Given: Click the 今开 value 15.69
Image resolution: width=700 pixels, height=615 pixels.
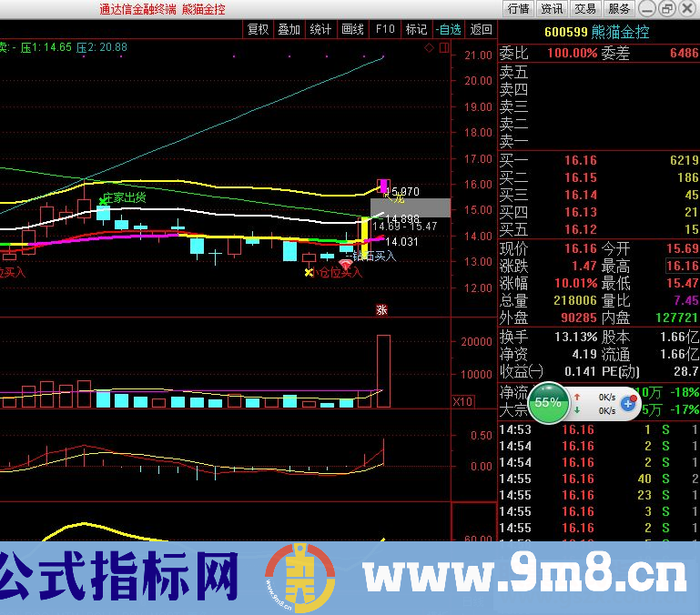Looking at the screenshot, I should pyautogui.click(x=683, y=248).
